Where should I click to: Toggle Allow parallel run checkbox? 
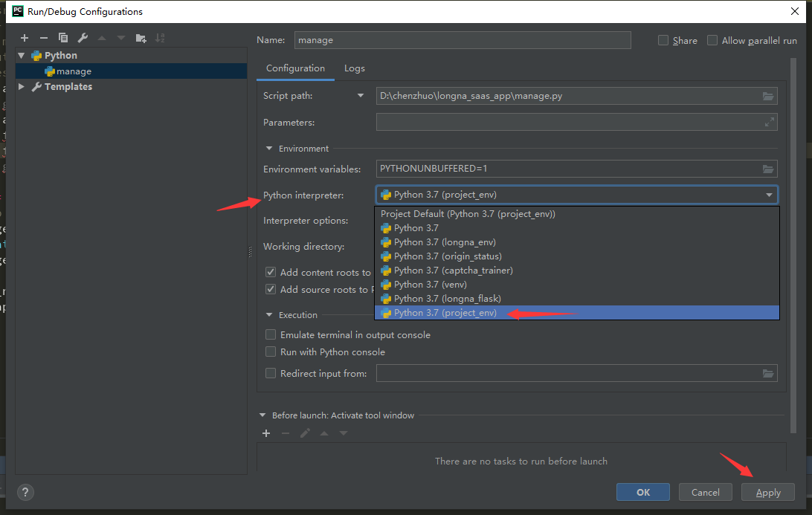coord(712,41)
